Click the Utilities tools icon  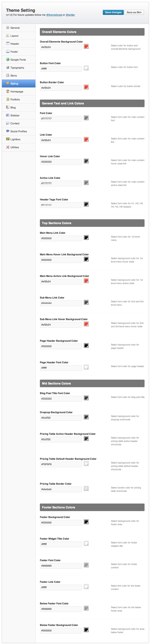(x=8, y=147)
